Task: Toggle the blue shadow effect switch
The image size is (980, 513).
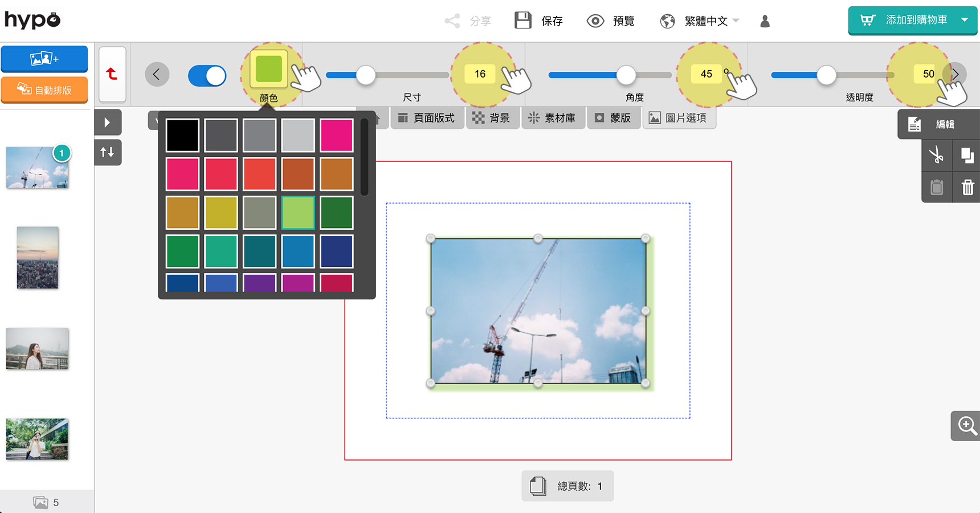Action: tap(207, 75)
